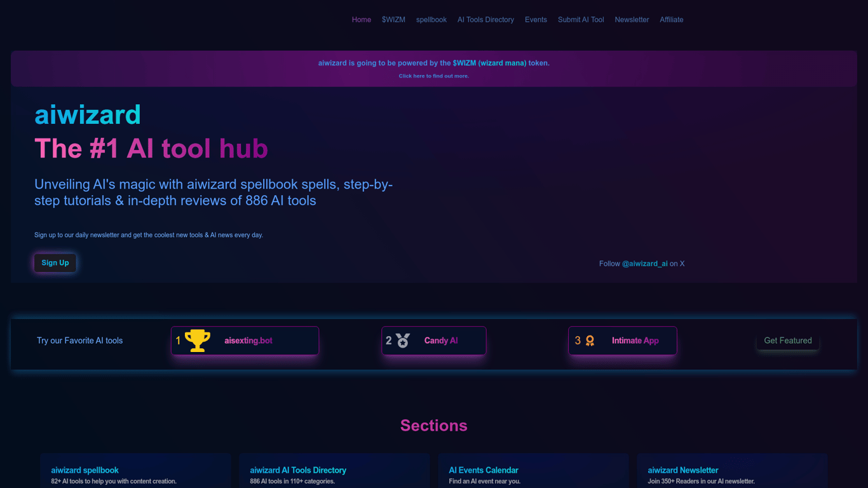The image size is (868, 488).
Task: Click the aiwizard title in the hero
Action: tap(88, 115)
